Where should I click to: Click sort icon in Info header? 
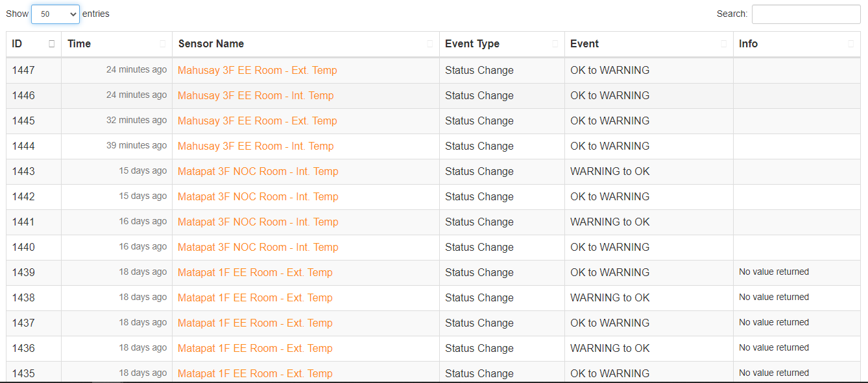point(851,44)
